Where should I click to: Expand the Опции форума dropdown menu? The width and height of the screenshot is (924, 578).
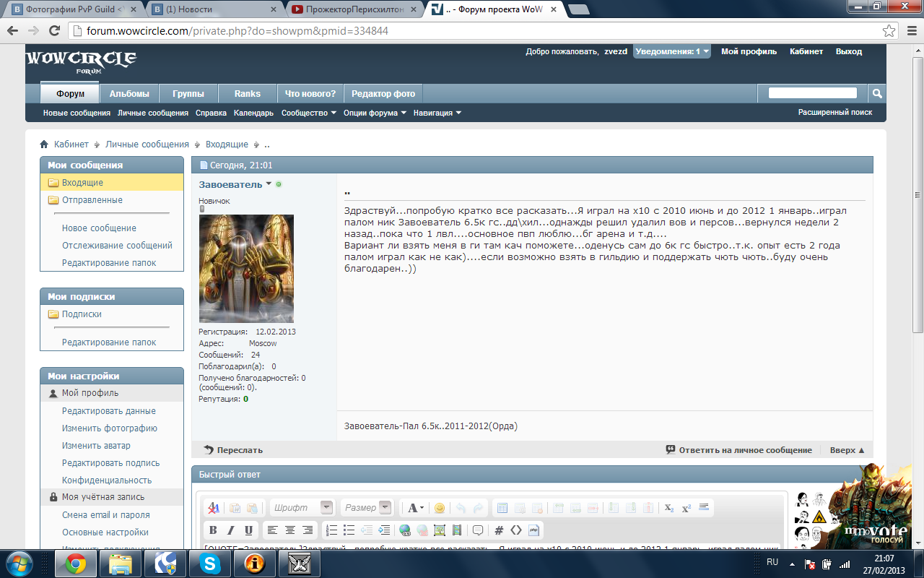375,113
